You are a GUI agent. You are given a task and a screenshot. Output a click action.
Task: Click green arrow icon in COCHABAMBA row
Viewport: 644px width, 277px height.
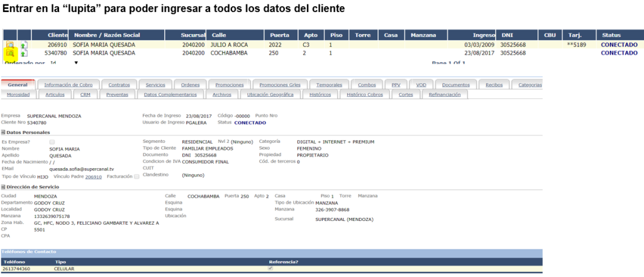click(24, 54)
